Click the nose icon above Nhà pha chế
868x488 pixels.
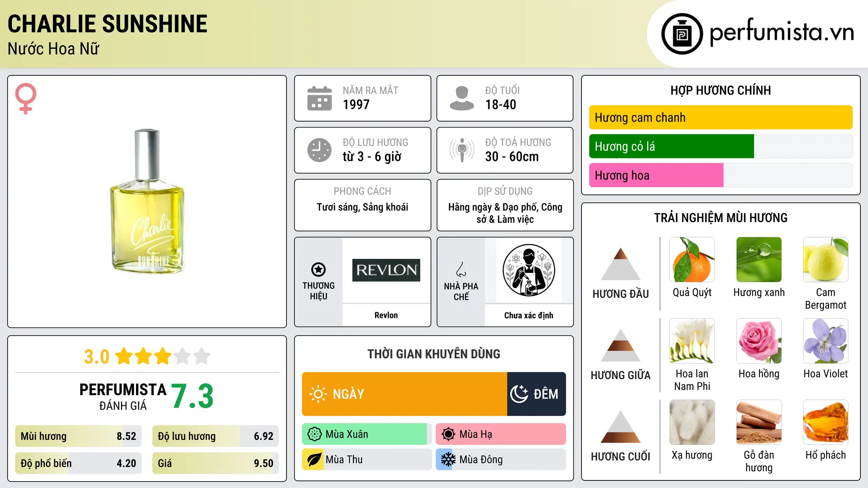[461, 269]
